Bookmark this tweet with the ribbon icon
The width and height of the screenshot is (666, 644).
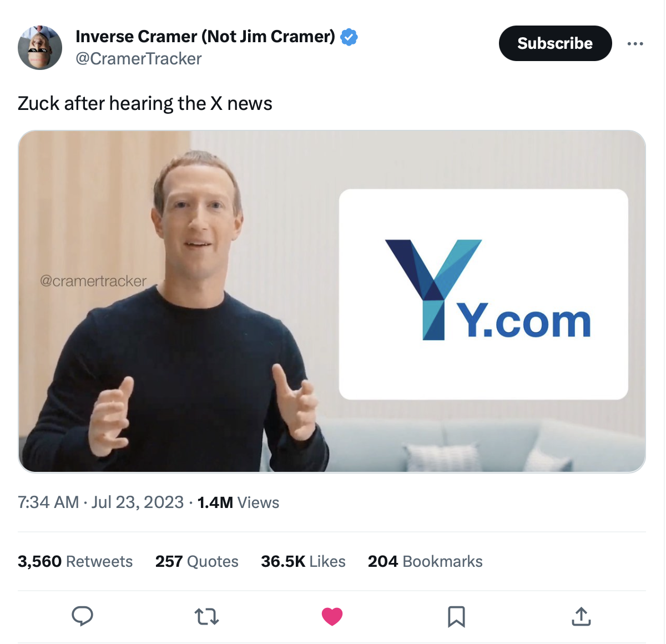click(x=456, y=616)
